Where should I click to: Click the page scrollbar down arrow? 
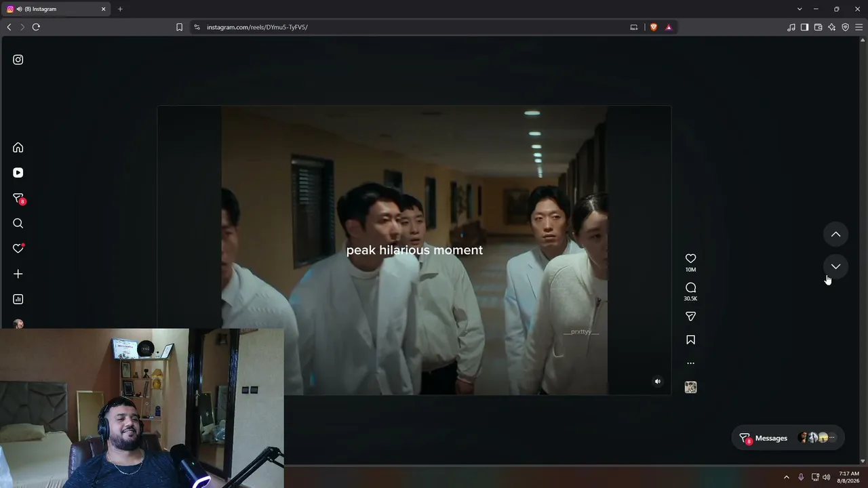(x=863, y=462)
